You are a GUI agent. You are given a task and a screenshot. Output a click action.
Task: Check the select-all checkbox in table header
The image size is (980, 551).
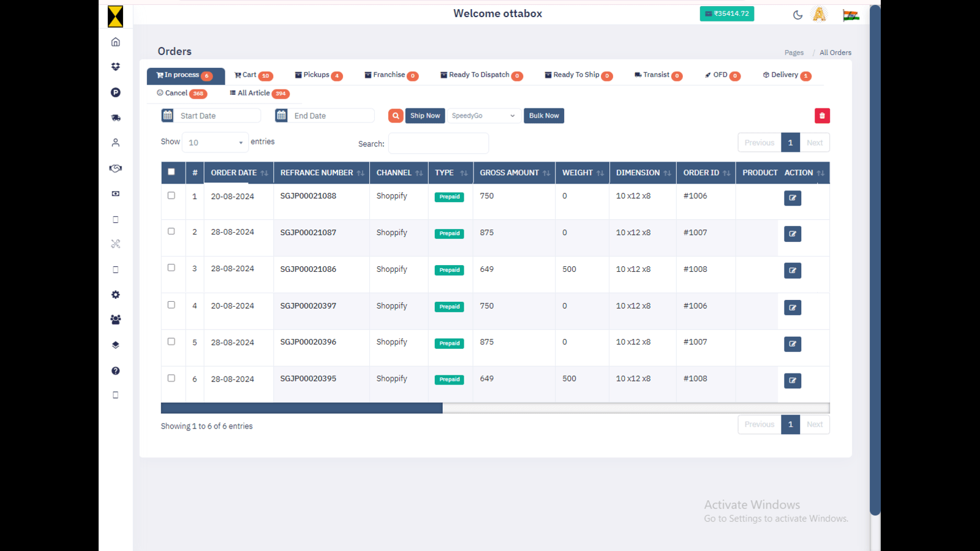pyautogui.click(x=171, y=172)
